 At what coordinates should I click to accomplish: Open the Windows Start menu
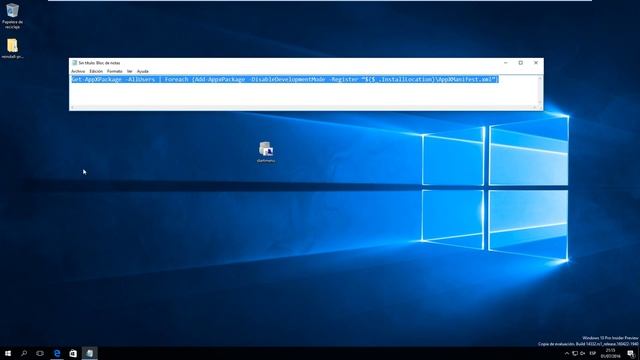coord(8,353)
